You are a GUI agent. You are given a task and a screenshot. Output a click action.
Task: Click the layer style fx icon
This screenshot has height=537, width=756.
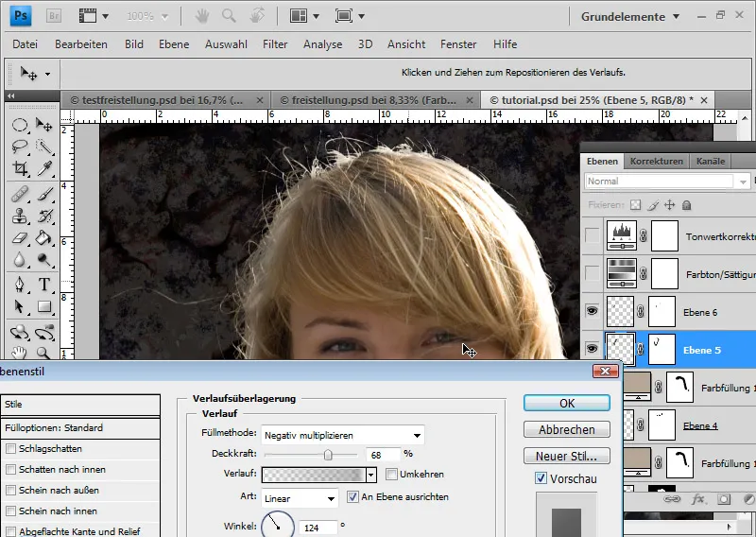(697, 499)
